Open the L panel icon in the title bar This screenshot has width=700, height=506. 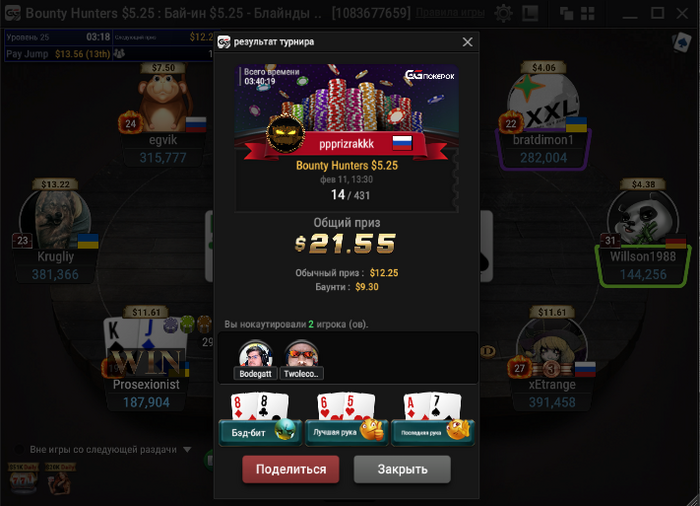pos(530,13)
